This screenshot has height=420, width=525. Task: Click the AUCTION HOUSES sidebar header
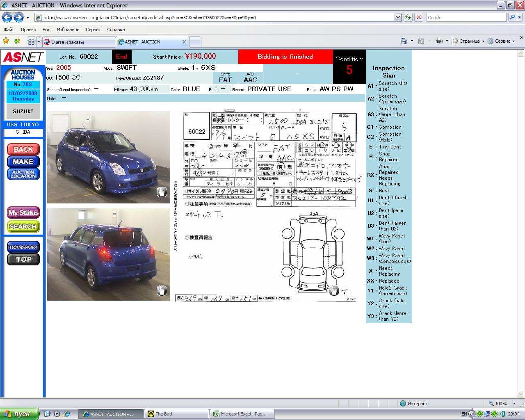[x=23, y=75]
